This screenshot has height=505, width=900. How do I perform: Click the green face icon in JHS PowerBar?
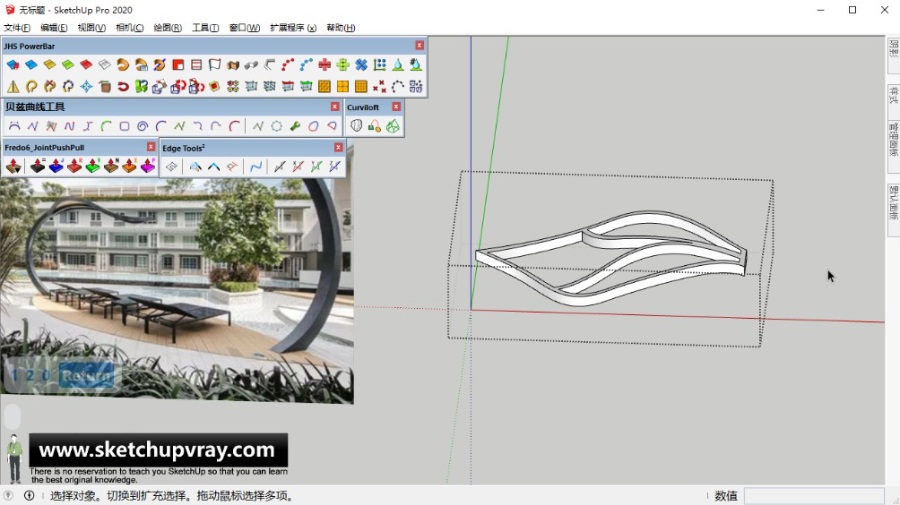pyautogui.click(x=68, y=65)
